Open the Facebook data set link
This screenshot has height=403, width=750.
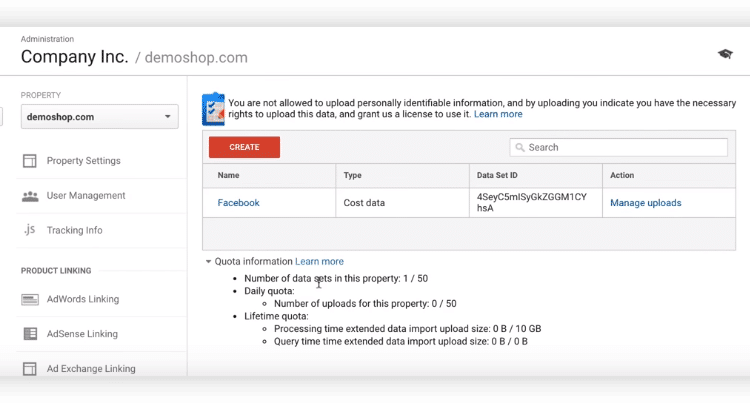238,203
